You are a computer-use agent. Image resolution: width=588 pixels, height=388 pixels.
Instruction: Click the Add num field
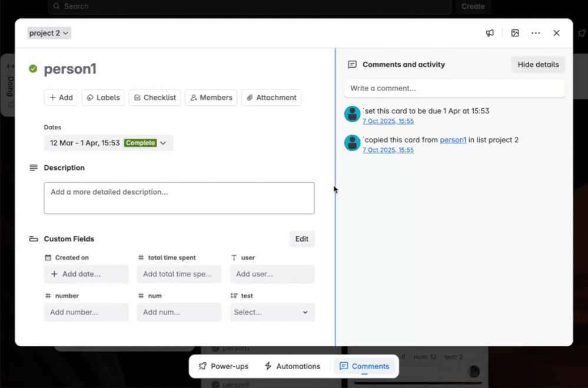180,312
